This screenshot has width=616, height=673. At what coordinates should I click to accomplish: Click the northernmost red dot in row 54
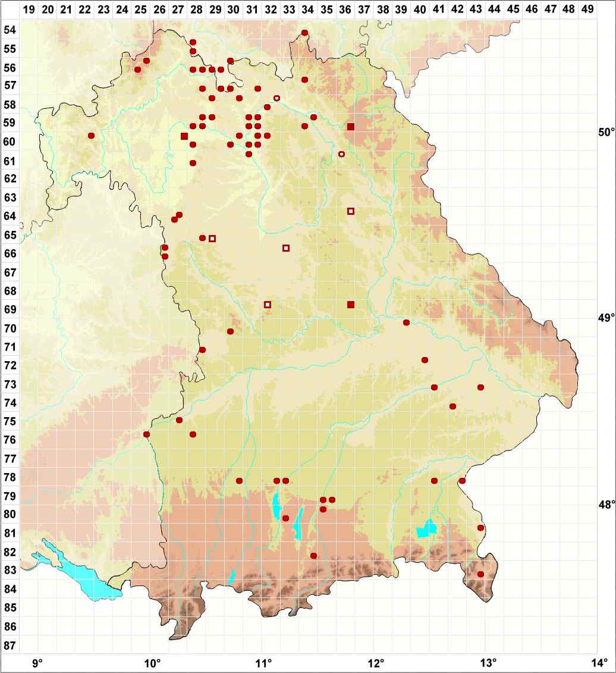(304, 33)
